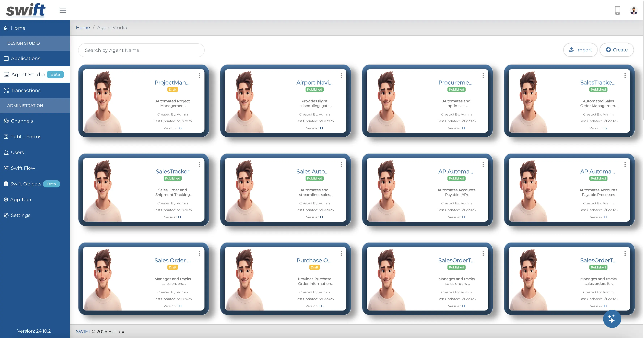Open three-dot menu on Airport Navi... card
This screenshot has height=338, width=644.
341,76
